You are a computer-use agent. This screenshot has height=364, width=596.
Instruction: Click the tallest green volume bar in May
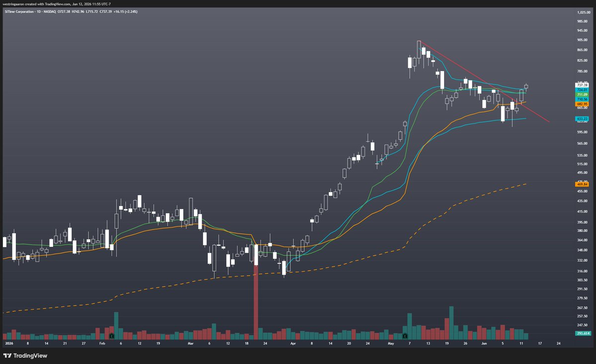click(451, 322)
